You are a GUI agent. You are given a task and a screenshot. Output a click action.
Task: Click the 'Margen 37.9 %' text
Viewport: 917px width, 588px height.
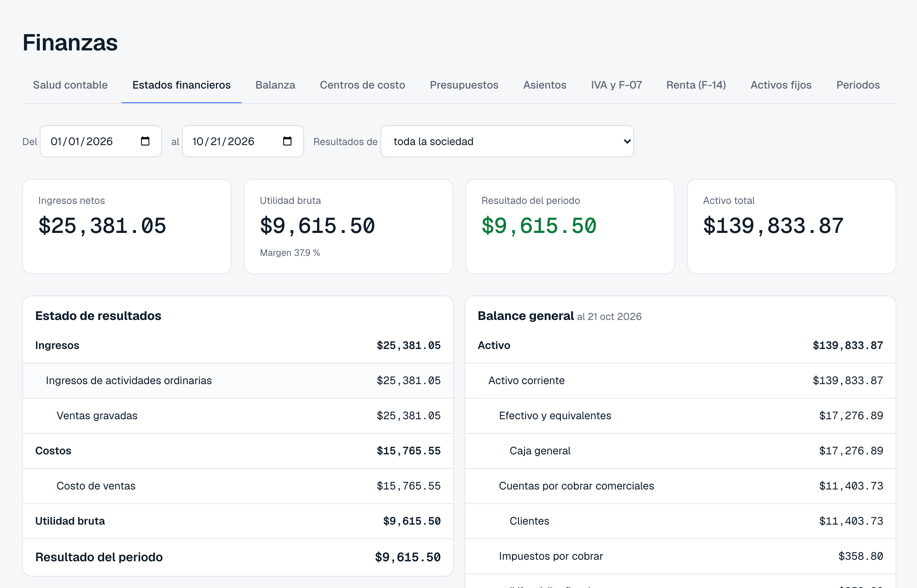point(290,253)
